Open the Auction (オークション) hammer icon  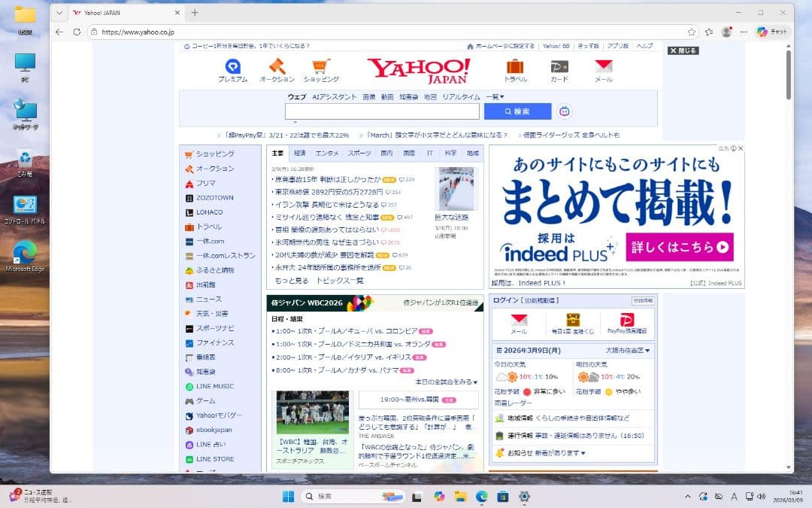[277, 66]
